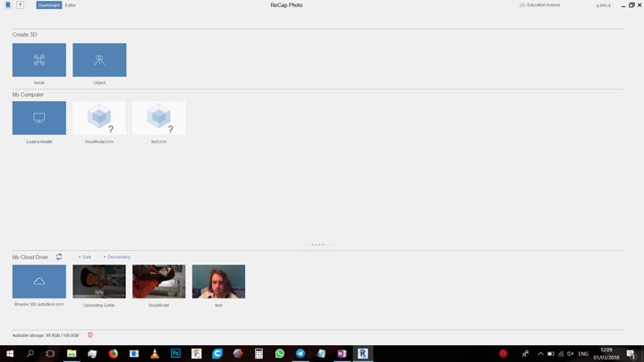
Task: Create a new Aerial 3D project
Action: [x=39, y=60]
